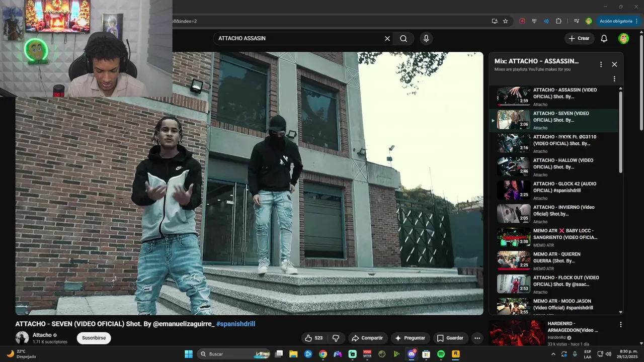Start voice search with the microphone icon
The width and height of the screenshot is (644, 362).
pyautogui.click(x=426, y=38)
